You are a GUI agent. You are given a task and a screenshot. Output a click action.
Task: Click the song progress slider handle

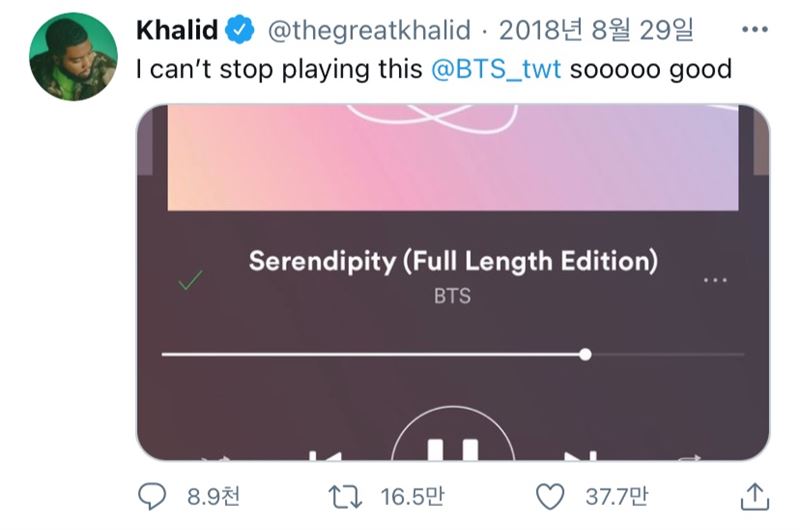585,354
